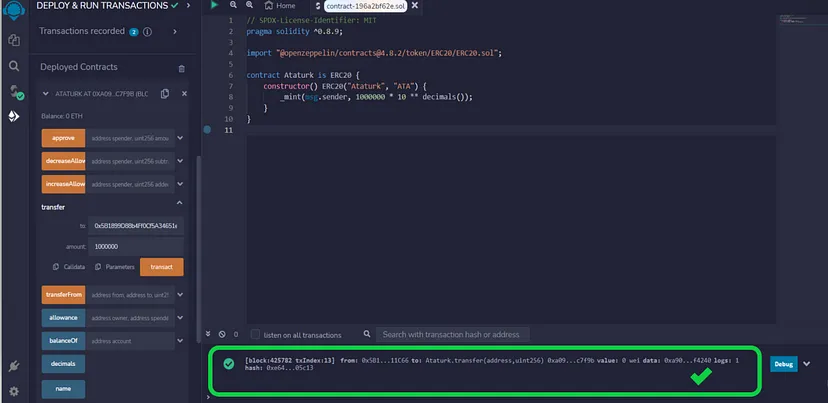Open the Search in files sidebar icon
The width and height of the screenshot is (828, 403).
coord(14,66)
